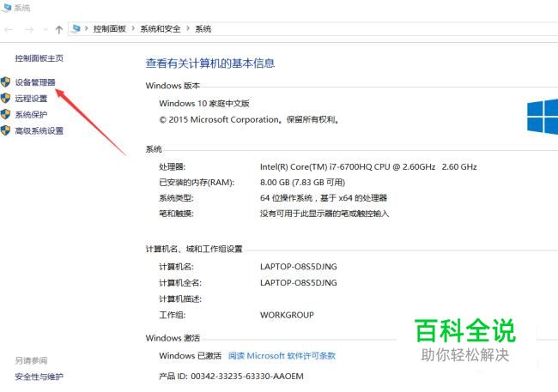558x392 pixels.
Task: Click the 系统类型: label
Action: (176, 198)
